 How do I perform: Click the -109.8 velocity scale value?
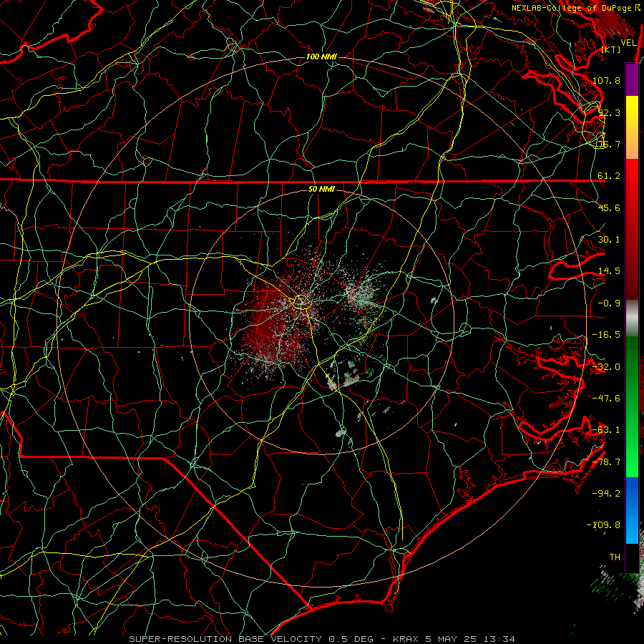click(604, 525)
